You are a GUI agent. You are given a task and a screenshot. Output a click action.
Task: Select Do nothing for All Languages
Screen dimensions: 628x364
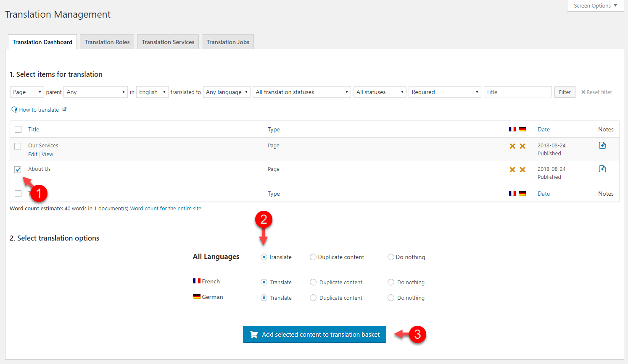coord(391,257)
